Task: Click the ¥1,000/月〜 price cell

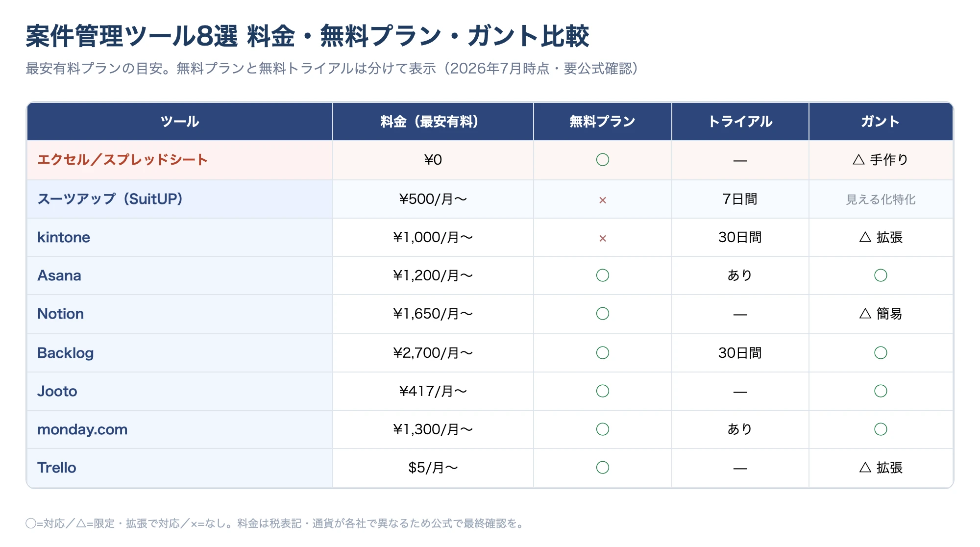Action: 433,237
